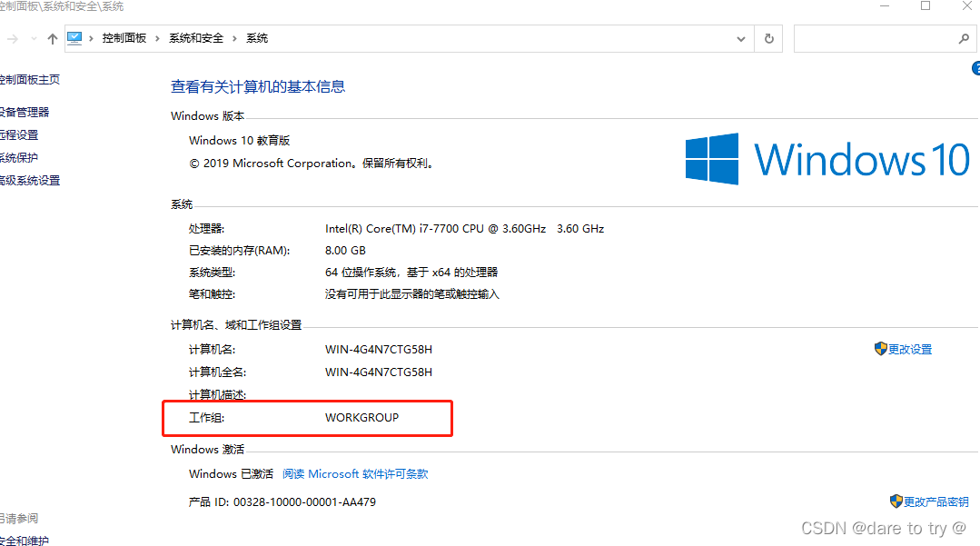Open 安全和维护 link at bottom
This screenshot has width=980, height=546.
click(x=25, y=541)
